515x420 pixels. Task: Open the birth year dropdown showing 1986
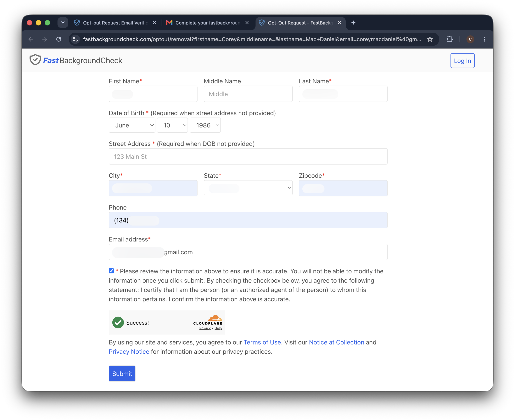point(205,125)
